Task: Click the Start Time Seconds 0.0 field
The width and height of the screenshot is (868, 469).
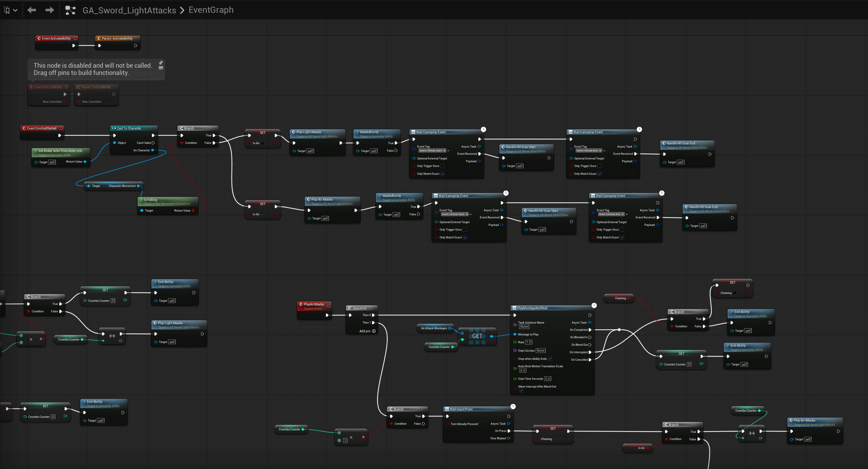Action: [547, 379]
